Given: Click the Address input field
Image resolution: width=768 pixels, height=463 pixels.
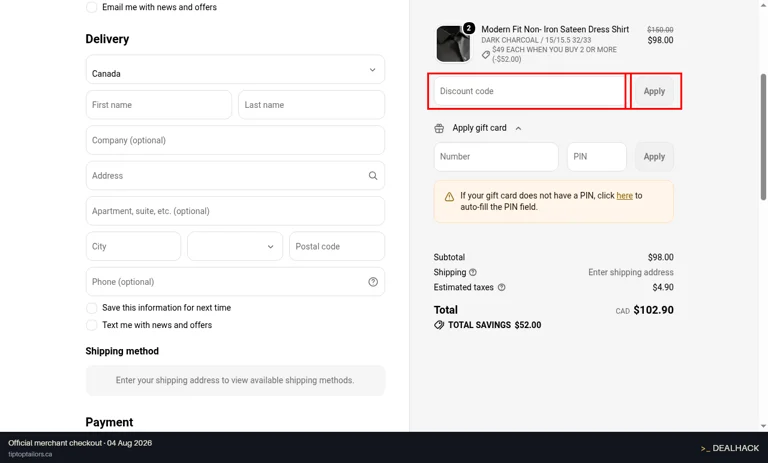Looking at the screenshot, I should (x=235, y=175).
